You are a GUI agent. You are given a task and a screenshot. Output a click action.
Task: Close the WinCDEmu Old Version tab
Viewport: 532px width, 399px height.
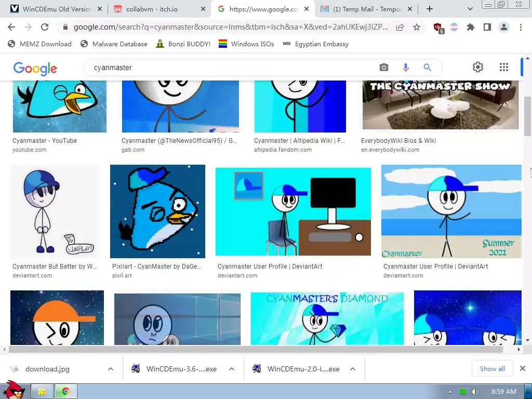click(x=99, y=9)
